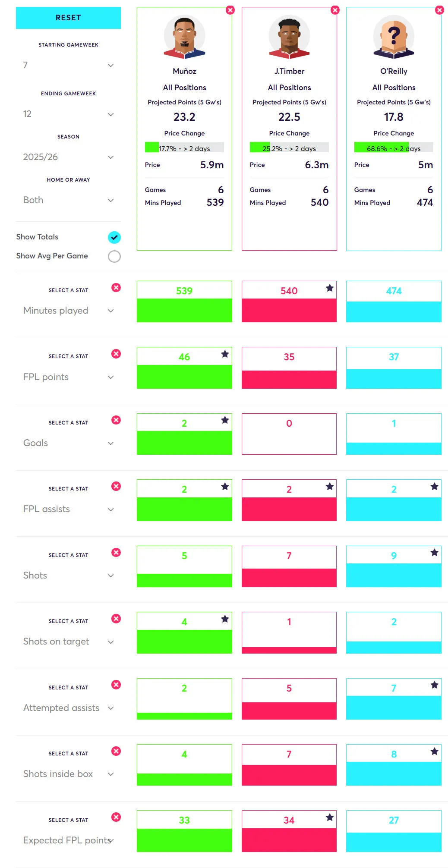Uncheck the Show Totals checkbox

click(x=114, y=237)
